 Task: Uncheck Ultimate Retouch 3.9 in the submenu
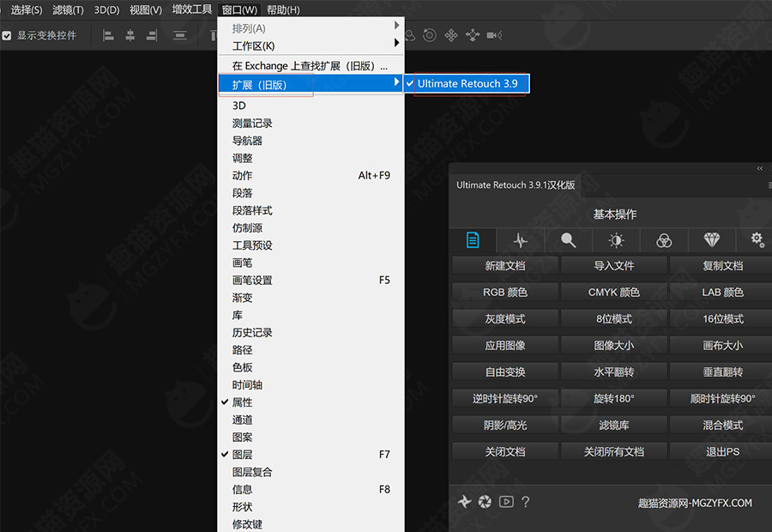467,84
